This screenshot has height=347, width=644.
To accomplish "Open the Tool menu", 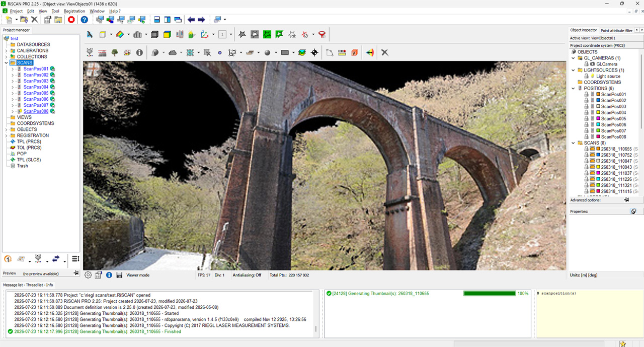I will click(x=55, y=11).
